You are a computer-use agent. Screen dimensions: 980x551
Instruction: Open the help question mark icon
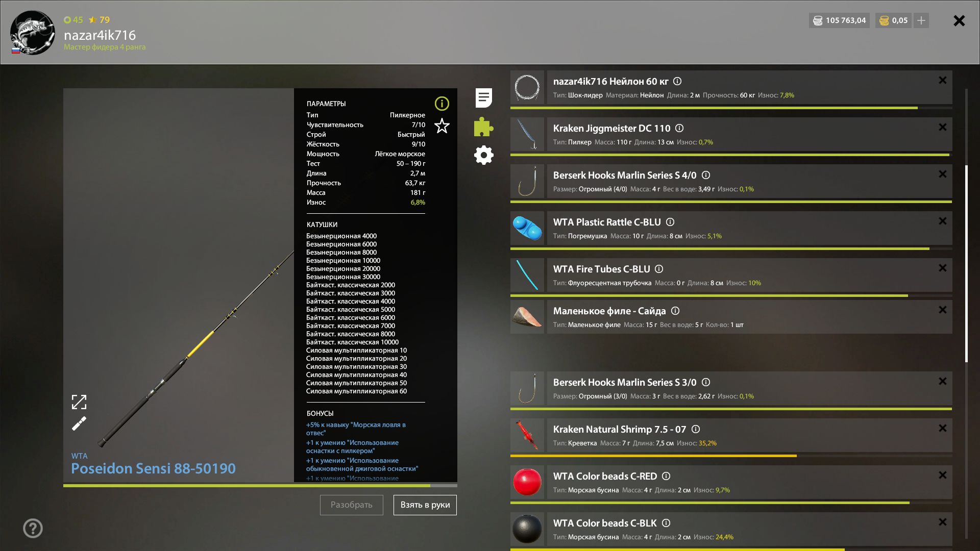33,529
